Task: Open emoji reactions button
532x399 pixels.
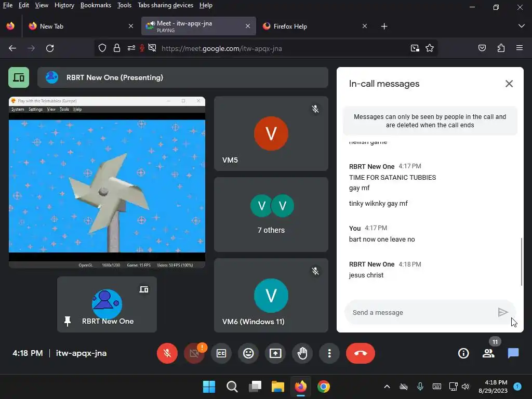Action: pyautogui.click(x=248, y=353)
